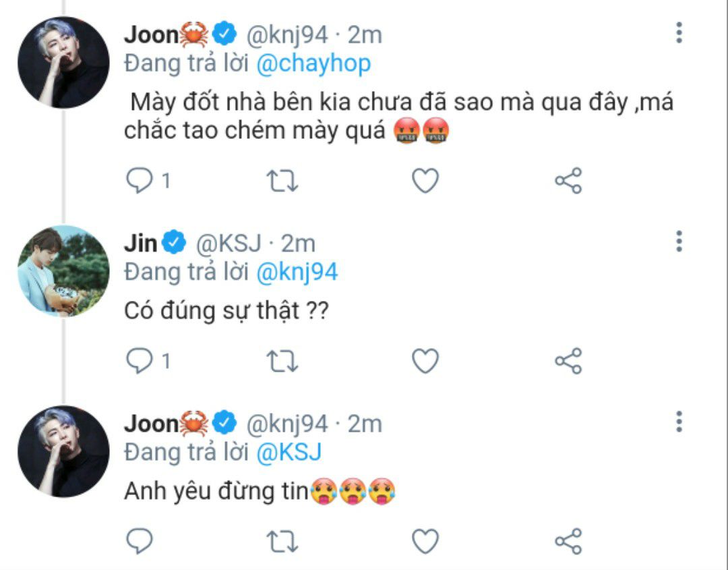Share Joon's first tweet to @chayhop
The height and width of the screenshot is (570, 728).
(568, 181)
